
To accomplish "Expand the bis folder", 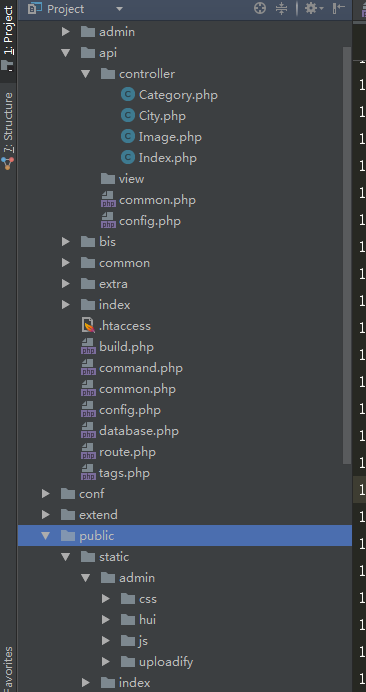I will point(66,241).
